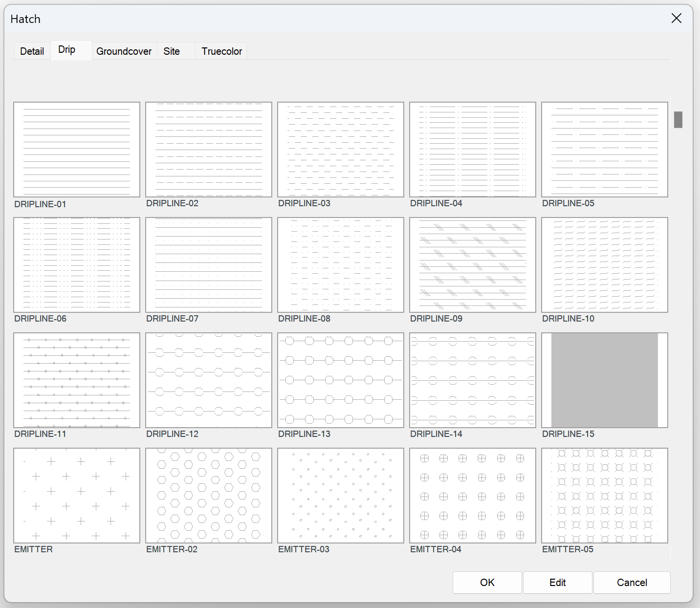Confirm selection with the OK button
This screenshot has height=608, width=700.
[x=487, y=583]
